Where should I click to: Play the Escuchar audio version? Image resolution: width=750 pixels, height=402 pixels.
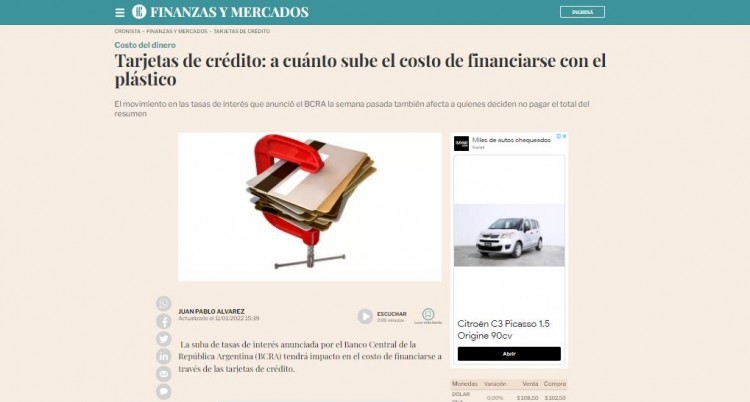click(x=365, y=316)
